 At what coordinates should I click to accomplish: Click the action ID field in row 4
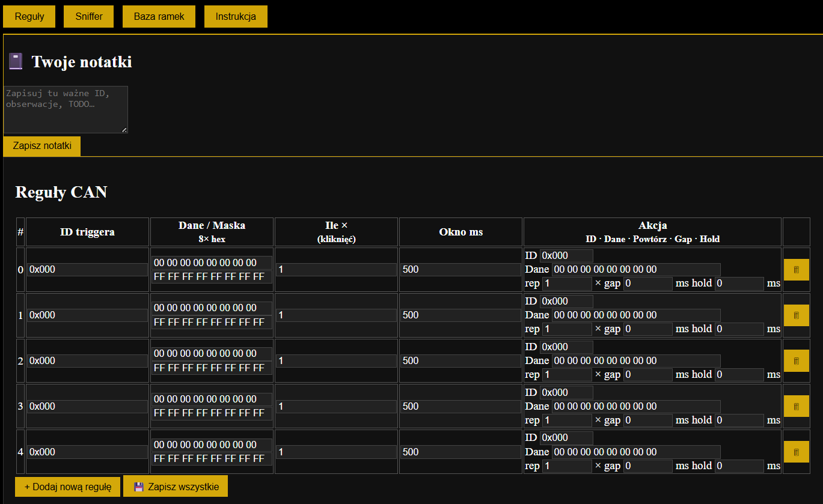[566, 438]
